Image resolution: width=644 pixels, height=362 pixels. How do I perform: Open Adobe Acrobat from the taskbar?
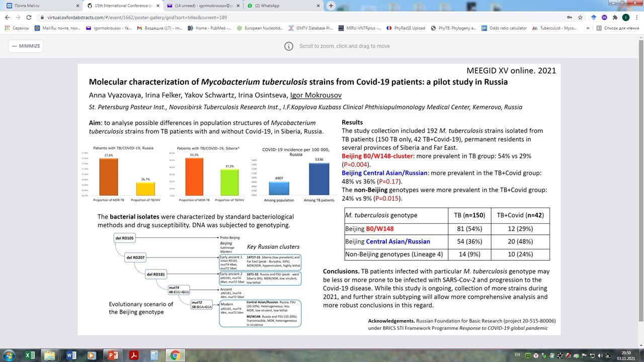(134, 355)
